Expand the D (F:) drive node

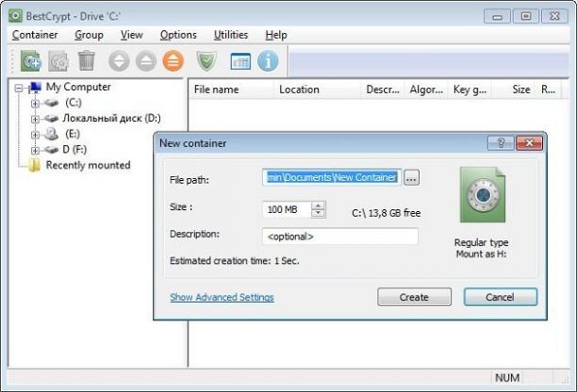click(x=35, y=151)
